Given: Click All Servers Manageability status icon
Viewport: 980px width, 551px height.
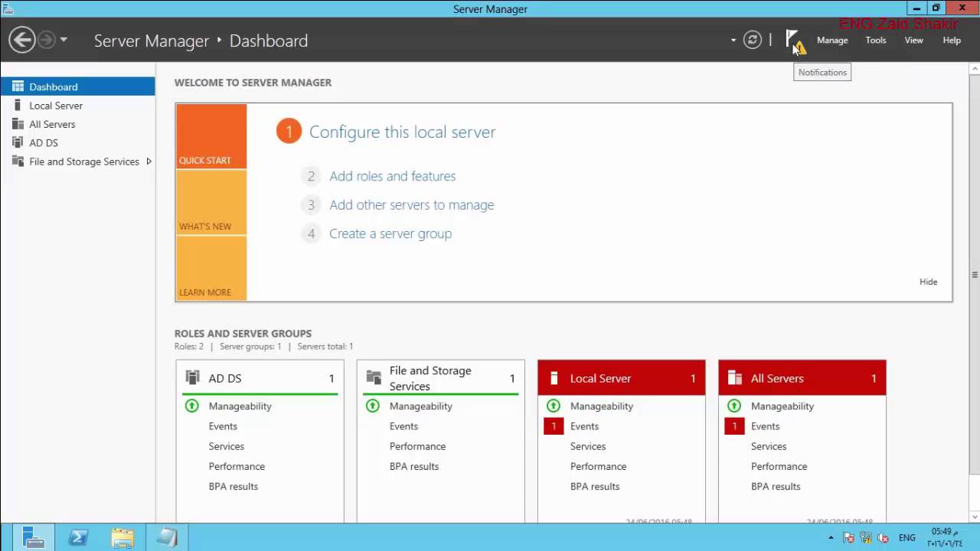Looking at the screenshot, I should coord(733,406).
